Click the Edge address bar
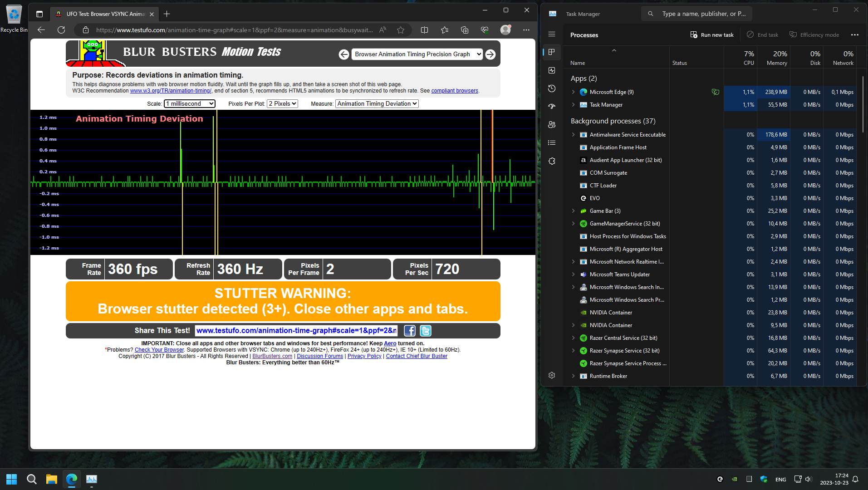The width and height of the screenshot is (868, 490). [x=234, y=30]
